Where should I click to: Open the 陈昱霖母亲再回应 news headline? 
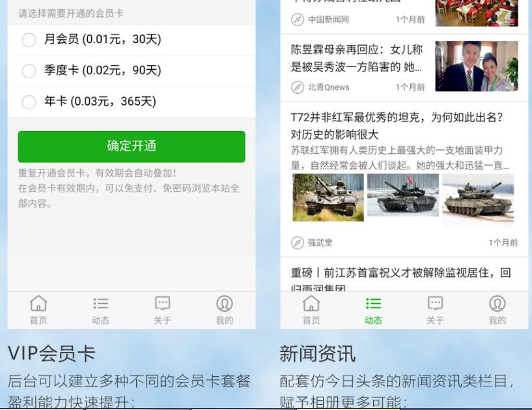click(357, 58)
